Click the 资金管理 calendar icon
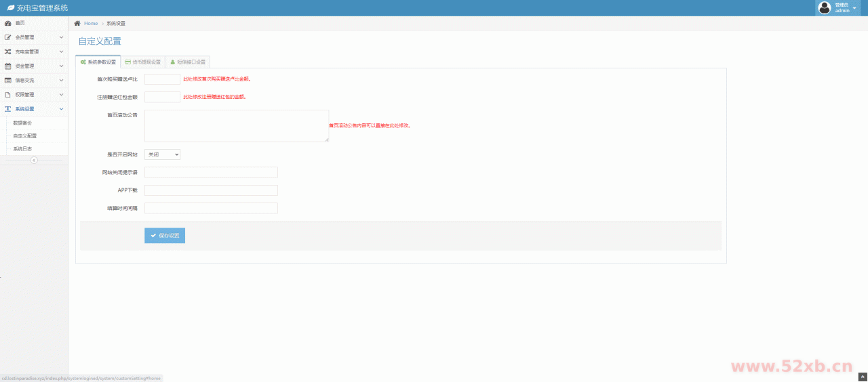This screenshot has height=382, width=868. pyautogui.click(x=8, y=66)
